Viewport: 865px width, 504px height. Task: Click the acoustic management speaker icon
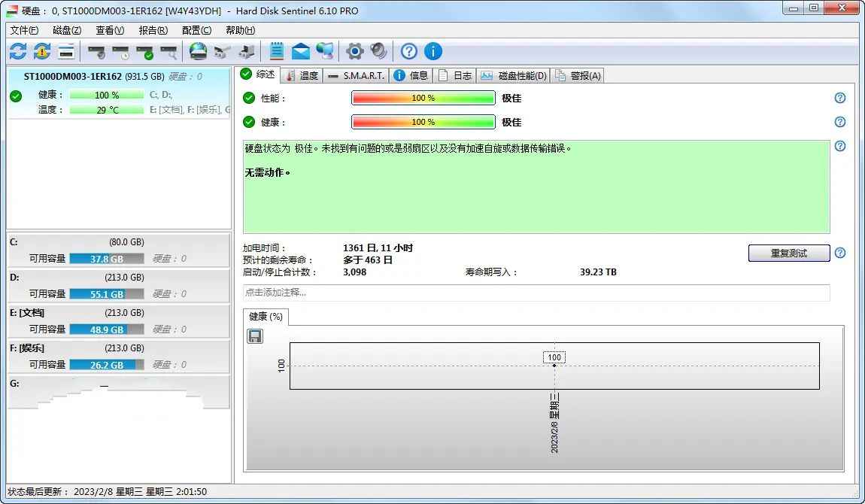(378, 51)
